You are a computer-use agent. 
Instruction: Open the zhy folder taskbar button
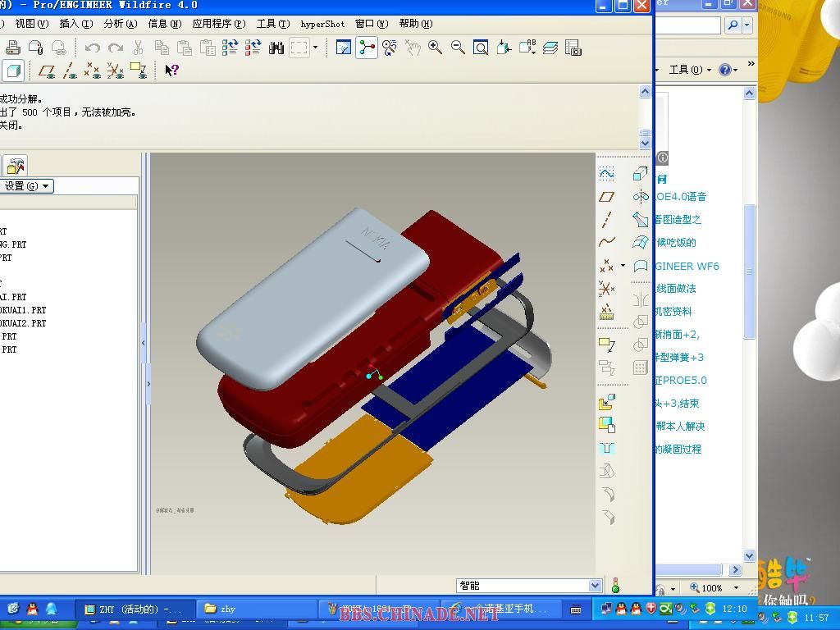258,609
